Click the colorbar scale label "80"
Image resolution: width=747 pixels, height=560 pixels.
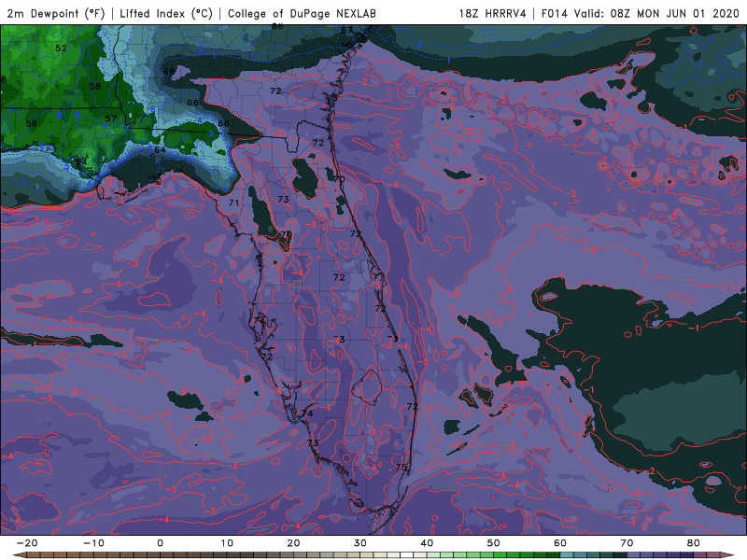point(694,543)
